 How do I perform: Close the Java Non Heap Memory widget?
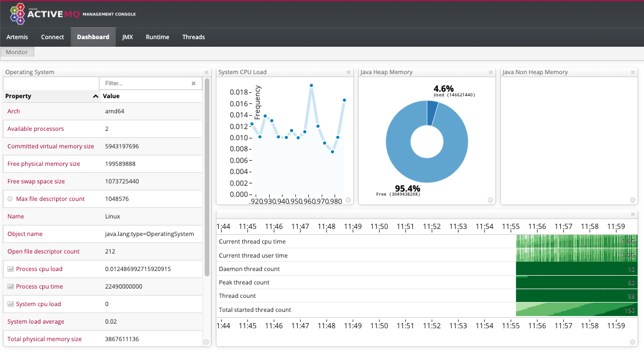click(633, 72)
